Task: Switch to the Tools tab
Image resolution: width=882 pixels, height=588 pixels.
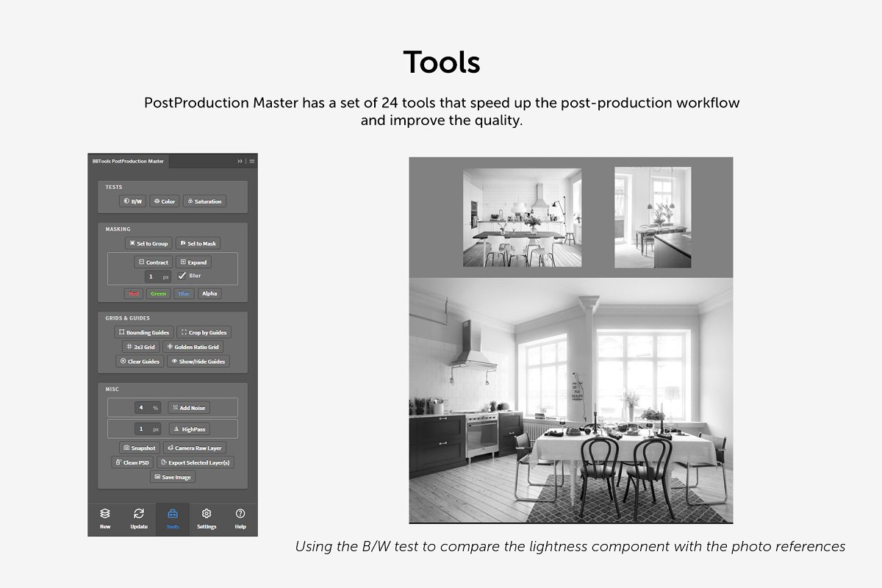Action: (173, 519)
